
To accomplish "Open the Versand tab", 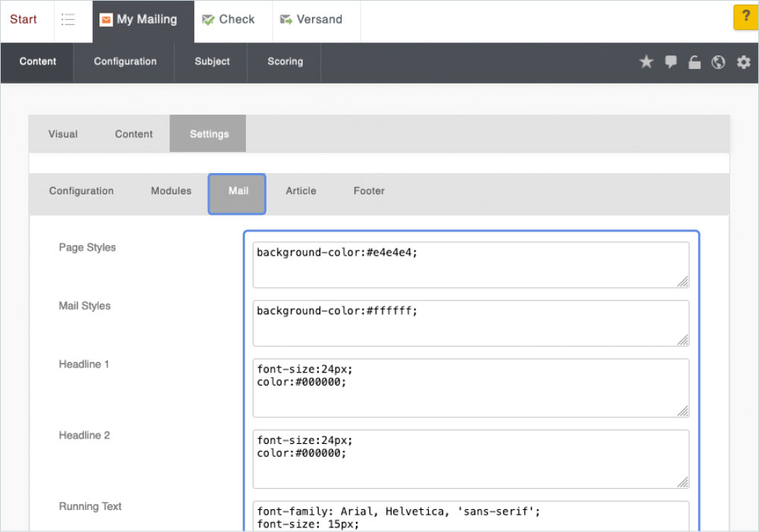I will 317,20.
